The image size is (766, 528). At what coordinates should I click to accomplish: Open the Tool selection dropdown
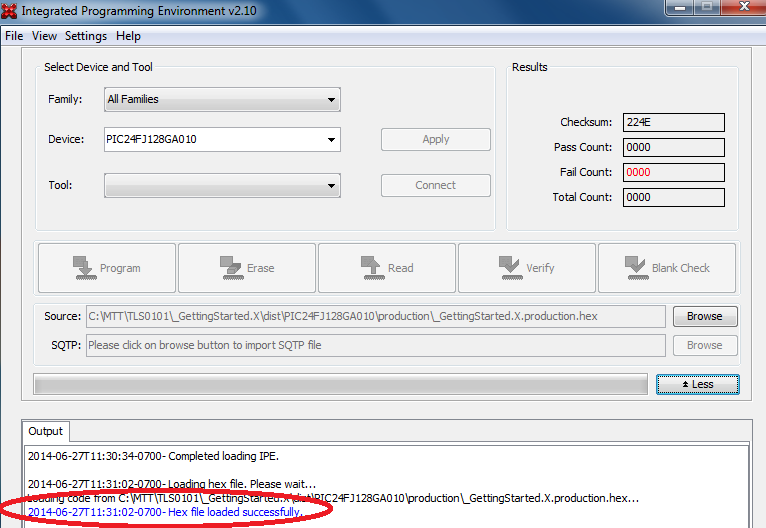click(222, 186)
